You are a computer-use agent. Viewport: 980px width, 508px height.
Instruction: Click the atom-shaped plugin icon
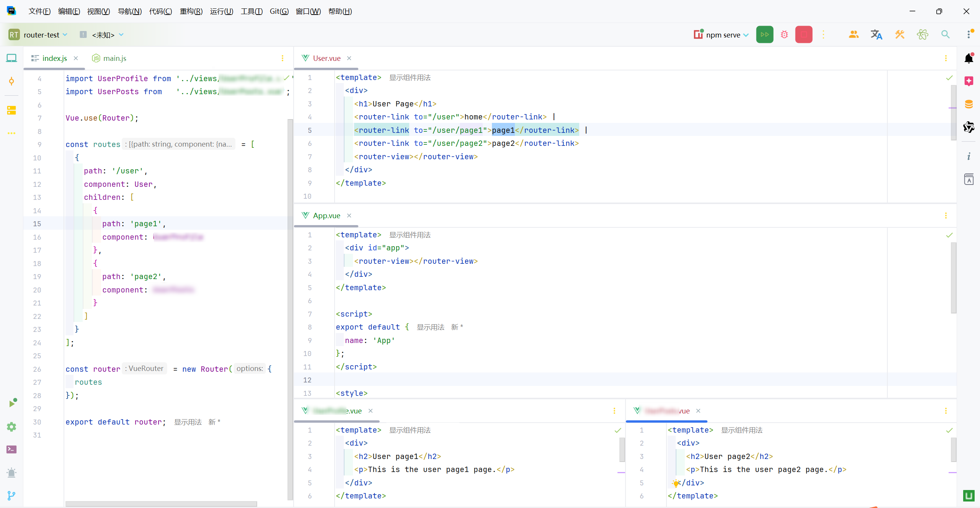coord(923,34)
